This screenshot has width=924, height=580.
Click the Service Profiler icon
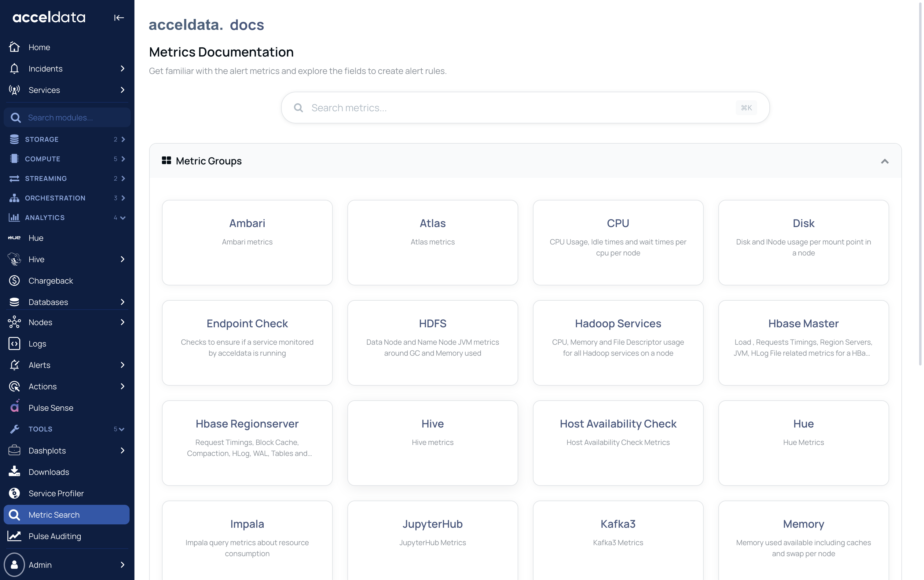pos(15,493)
